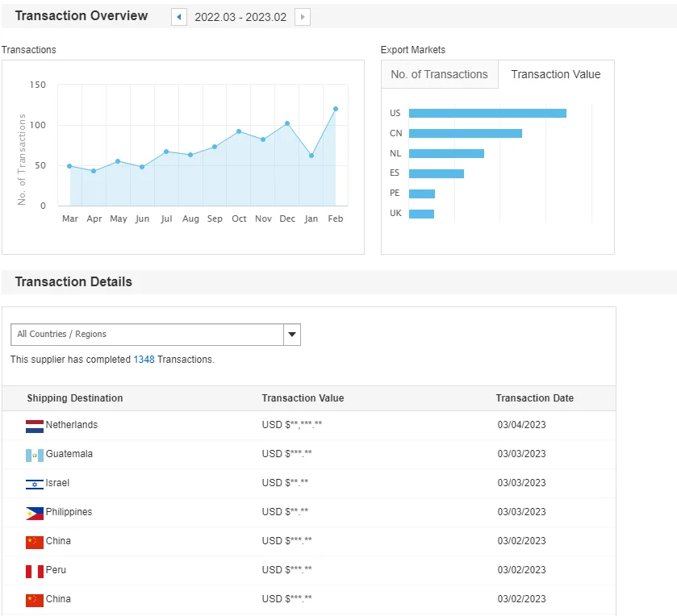Viewport: 677px width, 616px height.
Task: Click the next date range arrow
Action: (303, 17)
